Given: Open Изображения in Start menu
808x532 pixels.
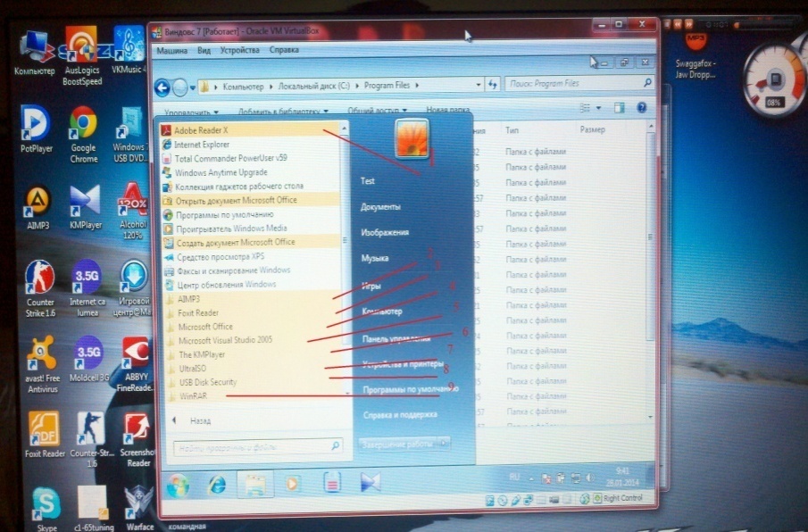Looking at the screenshot, I should pos(385,232).
